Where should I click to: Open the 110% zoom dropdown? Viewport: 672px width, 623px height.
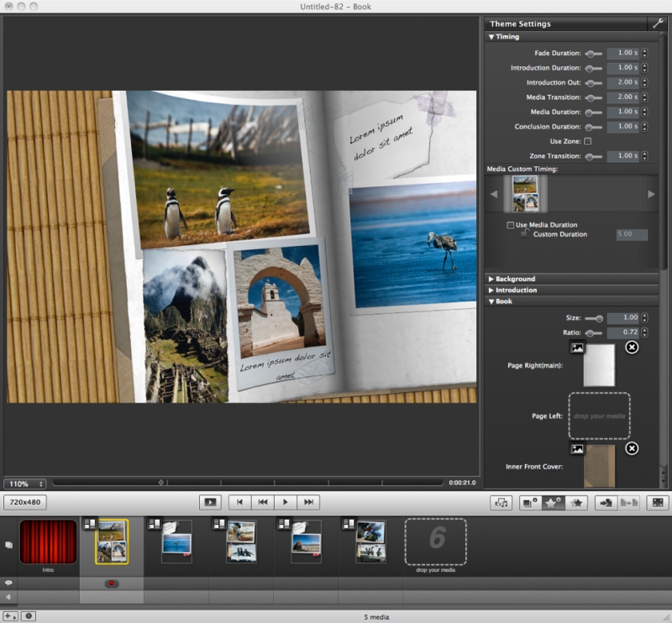[25, 484]
